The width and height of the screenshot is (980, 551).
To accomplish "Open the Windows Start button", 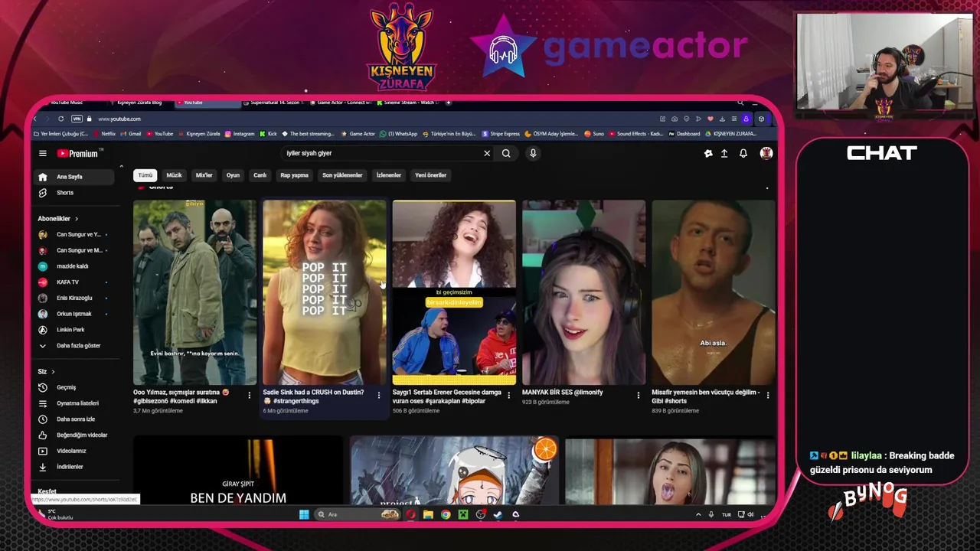I will [304, 514].
